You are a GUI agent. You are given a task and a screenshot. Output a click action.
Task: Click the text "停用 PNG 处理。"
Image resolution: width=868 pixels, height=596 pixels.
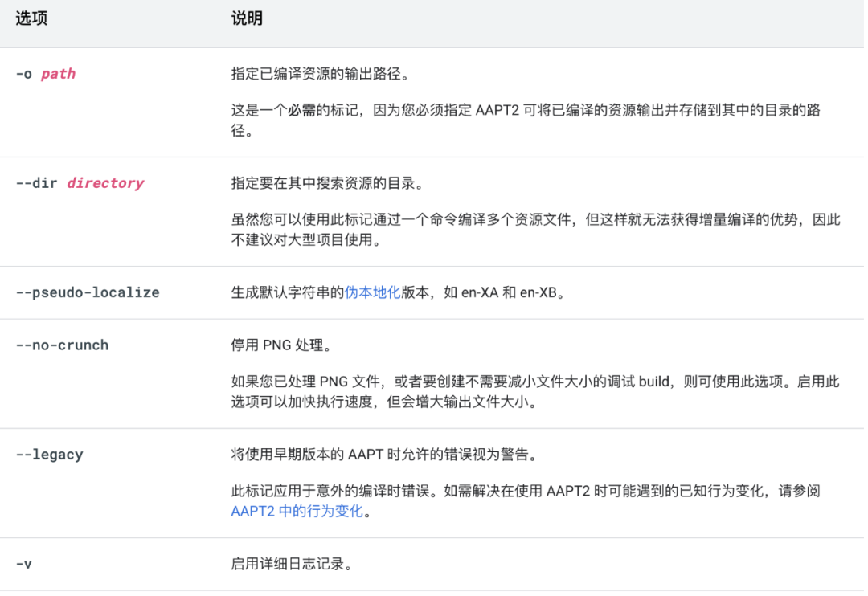click(x=282, y=345)
